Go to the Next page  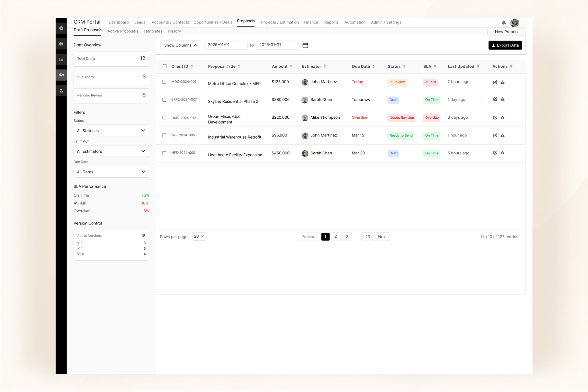[x=382, y=237]
